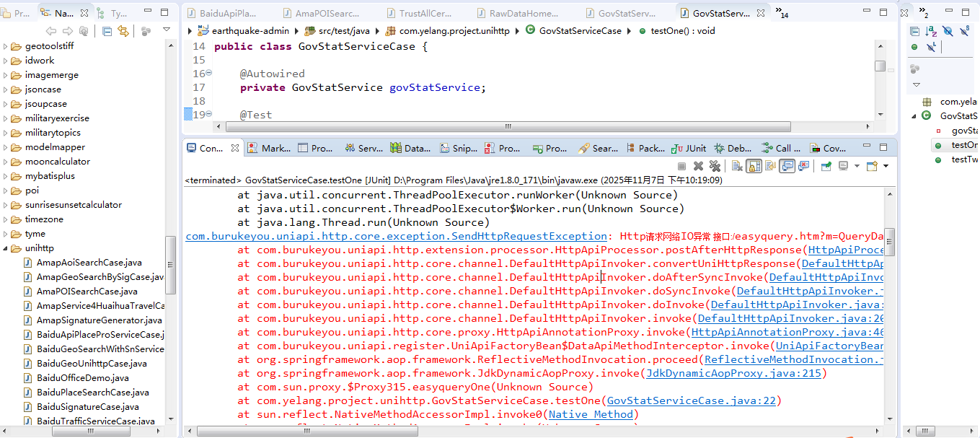Viewport: 980px width, 438px height.
Task: Open Navigator view menu triangle
Action: point(167,30)
